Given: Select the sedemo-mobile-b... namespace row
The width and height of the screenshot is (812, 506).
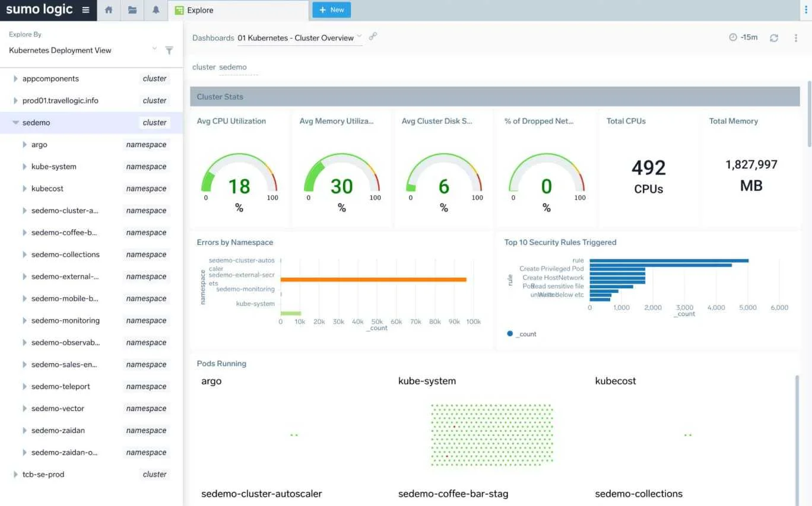Looking at the screenshot, I should [x=91, y=298].
